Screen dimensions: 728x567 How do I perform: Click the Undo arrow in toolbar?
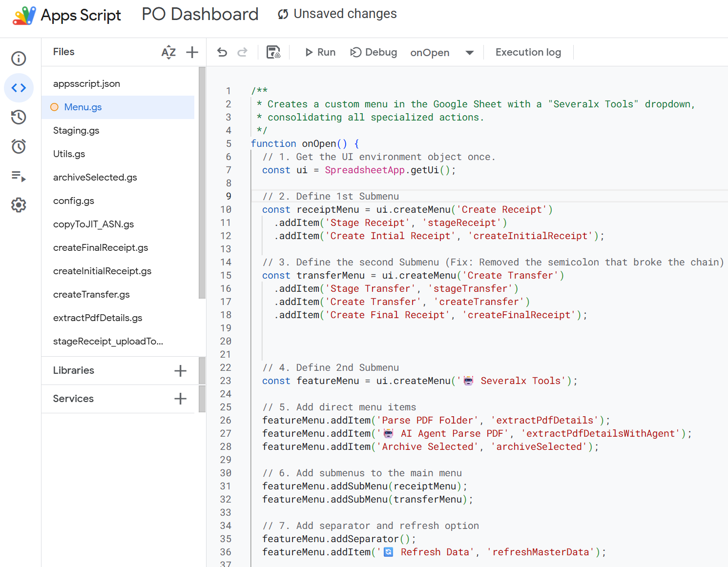click(222, 52)
